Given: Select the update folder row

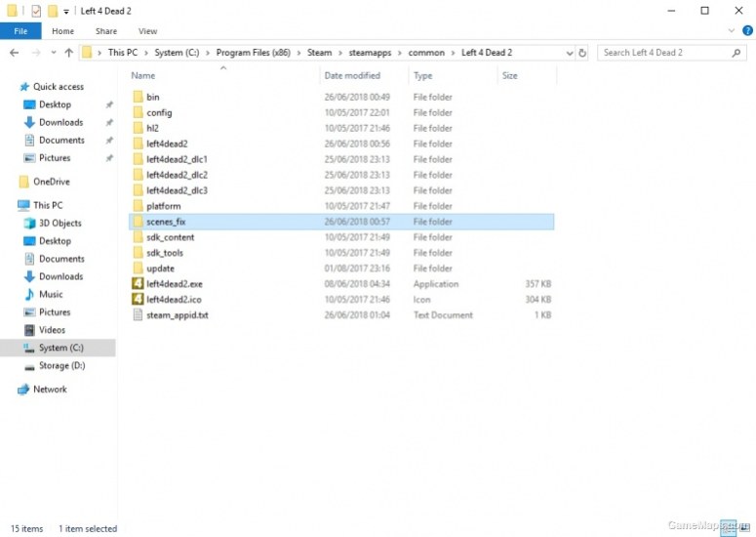Looking at the screenshot, I should [341, 268].
